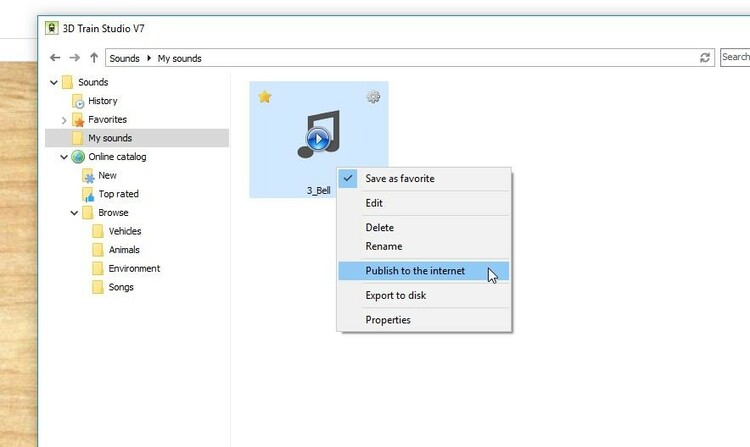Open Properties from context menu
The image size is (750, 447).
tap(424, 320)
